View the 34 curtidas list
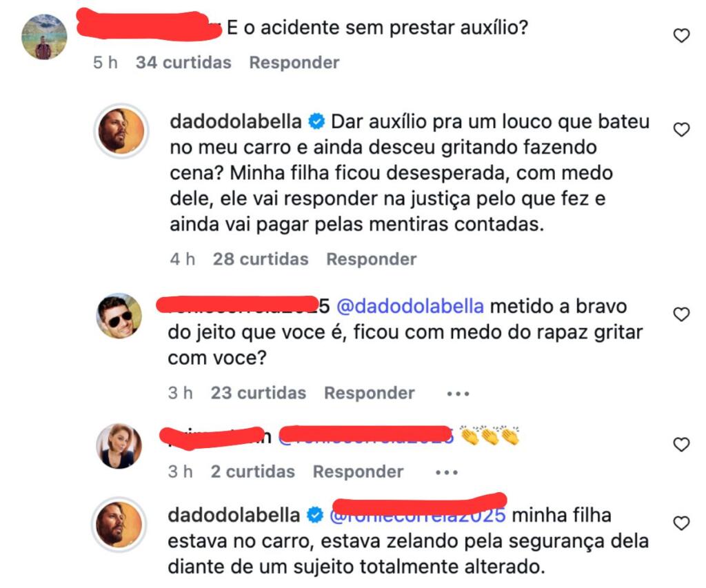 pyautogui.click(x=183, y=63)
